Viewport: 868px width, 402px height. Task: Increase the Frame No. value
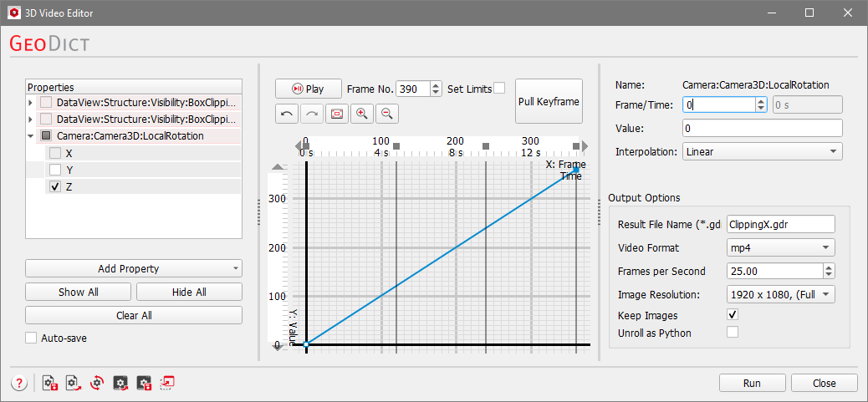click(437, 85)
